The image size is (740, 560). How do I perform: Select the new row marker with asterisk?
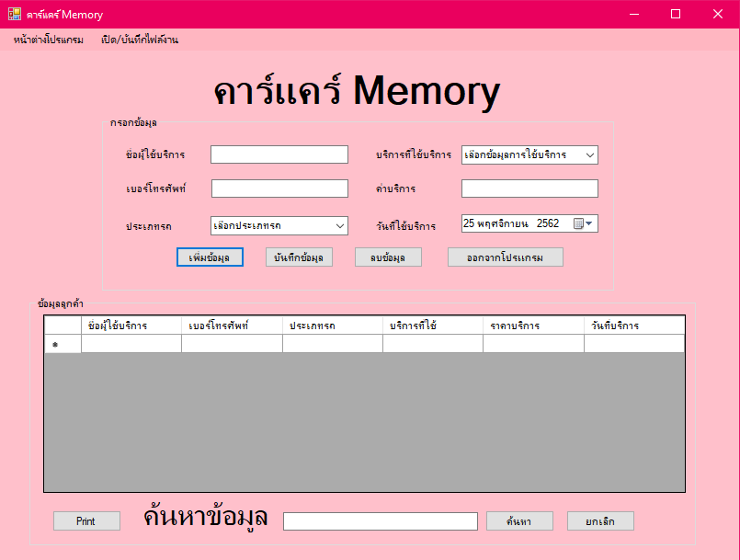[63, 344]
